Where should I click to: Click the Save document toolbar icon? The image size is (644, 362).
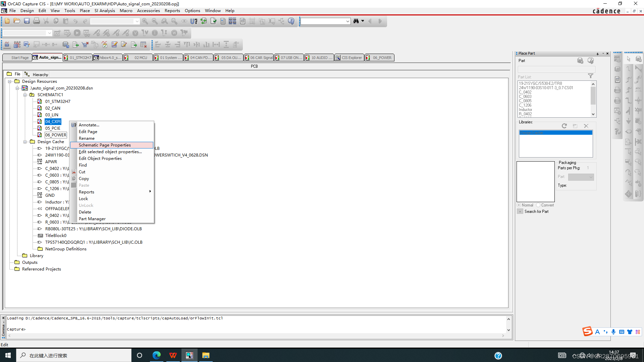[x=27, y=21]
